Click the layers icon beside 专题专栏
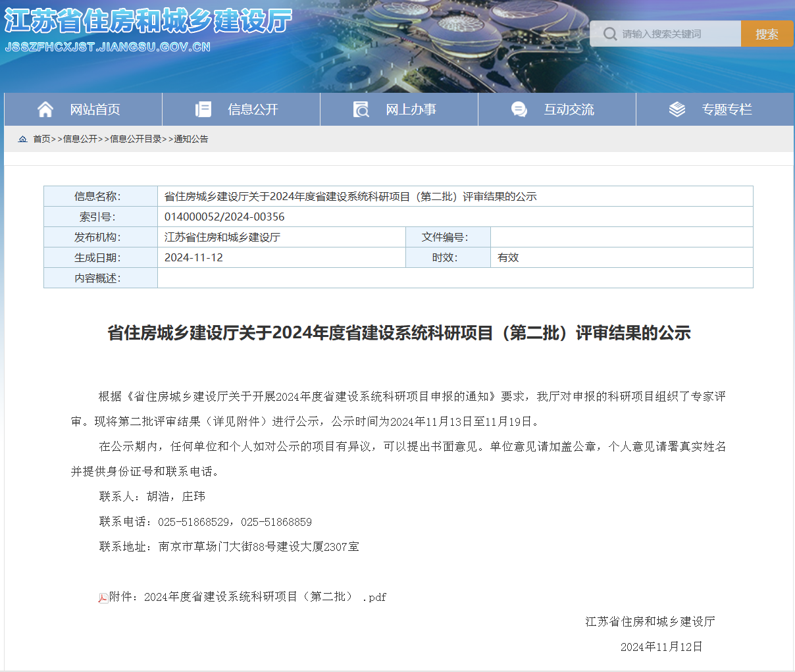 pos(677,109)
